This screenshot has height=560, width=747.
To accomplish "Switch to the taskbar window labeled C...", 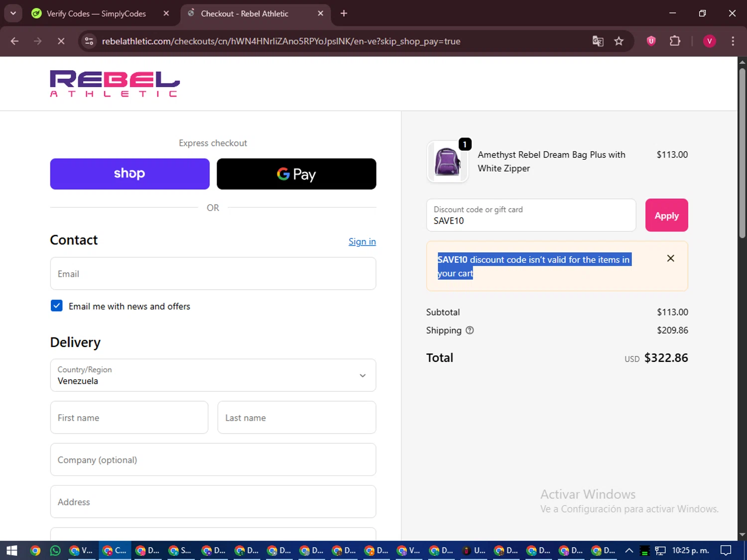I will tap(115, 551).
